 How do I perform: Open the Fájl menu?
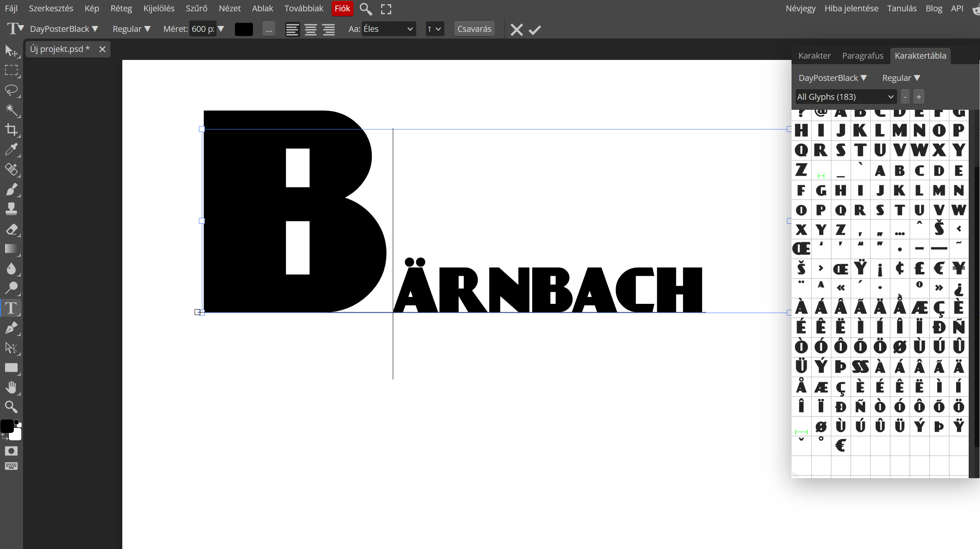click(x=11, y=8)
